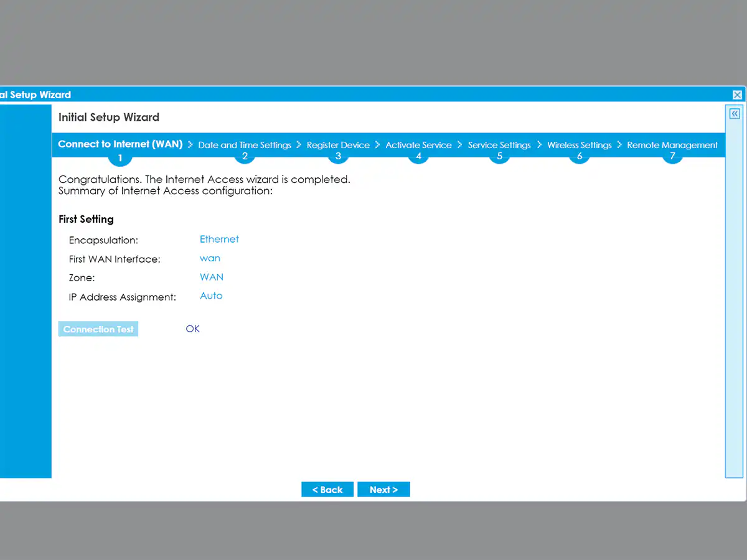Select the Remote Management step

coord(672,145)
